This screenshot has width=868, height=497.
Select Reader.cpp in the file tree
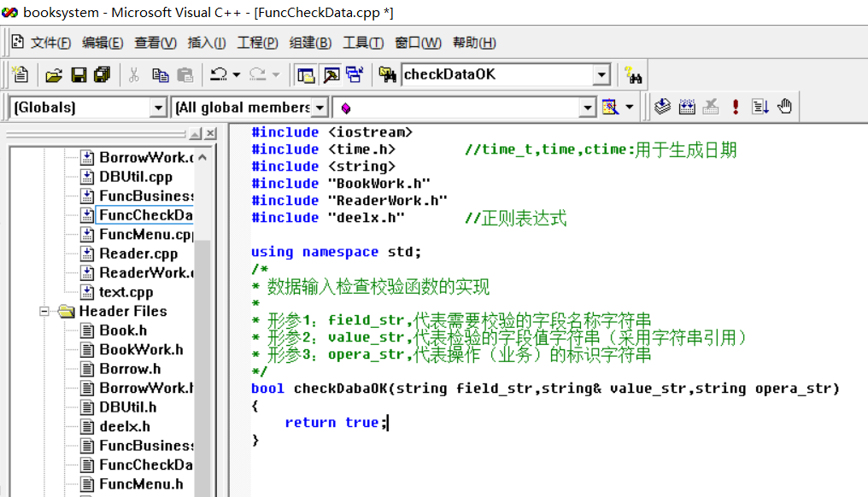tap(138, 254)
